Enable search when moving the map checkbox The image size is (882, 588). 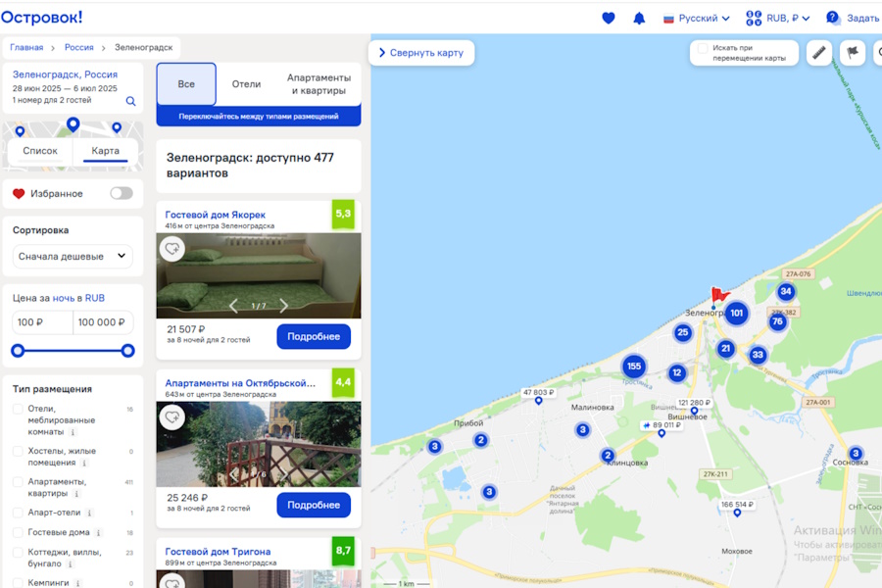(702, 48)
